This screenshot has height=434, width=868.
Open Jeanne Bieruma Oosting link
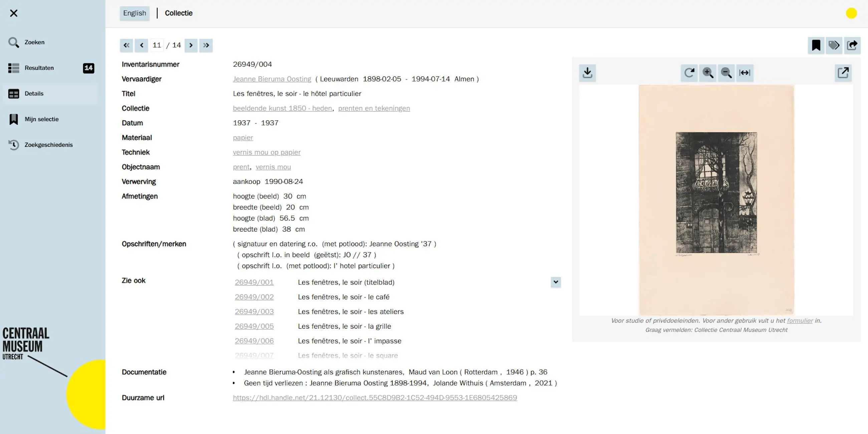coord(272,79)
